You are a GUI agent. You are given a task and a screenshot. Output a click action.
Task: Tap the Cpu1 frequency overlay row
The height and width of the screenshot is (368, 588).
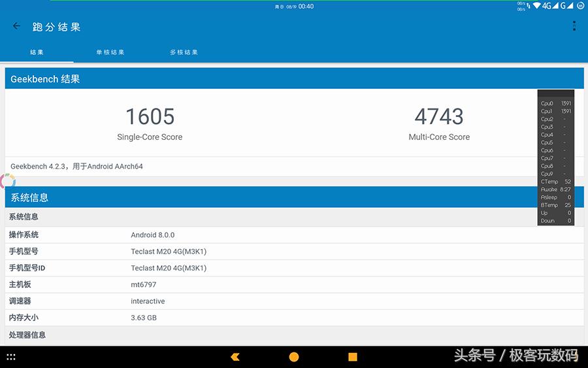tap(556, 111)
